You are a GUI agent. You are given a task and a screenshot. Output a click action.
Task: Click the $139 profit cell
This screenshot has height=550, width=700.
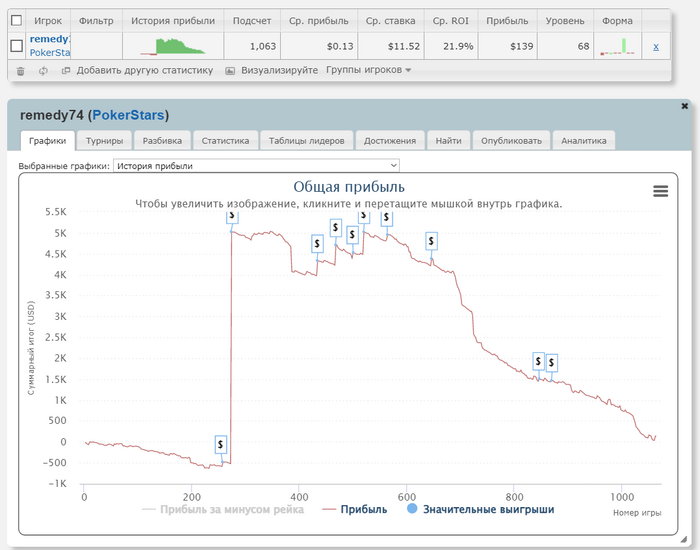507,46
